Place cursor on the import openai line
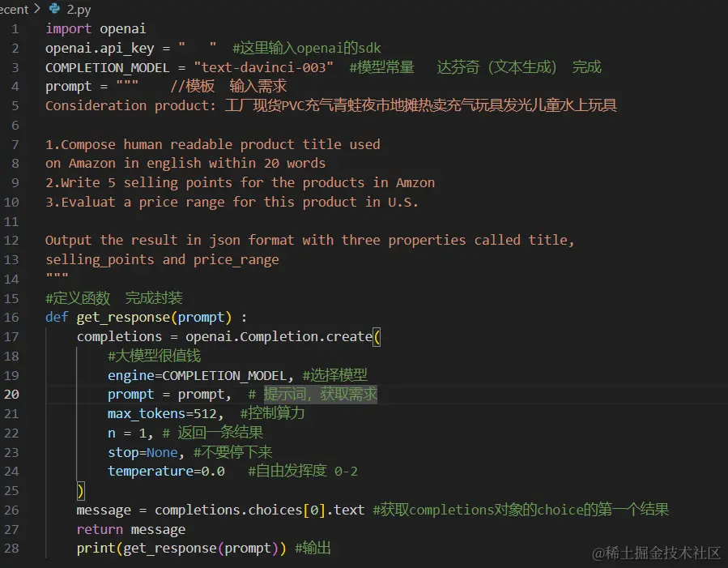The image size is (728, 568). point(96,29)
